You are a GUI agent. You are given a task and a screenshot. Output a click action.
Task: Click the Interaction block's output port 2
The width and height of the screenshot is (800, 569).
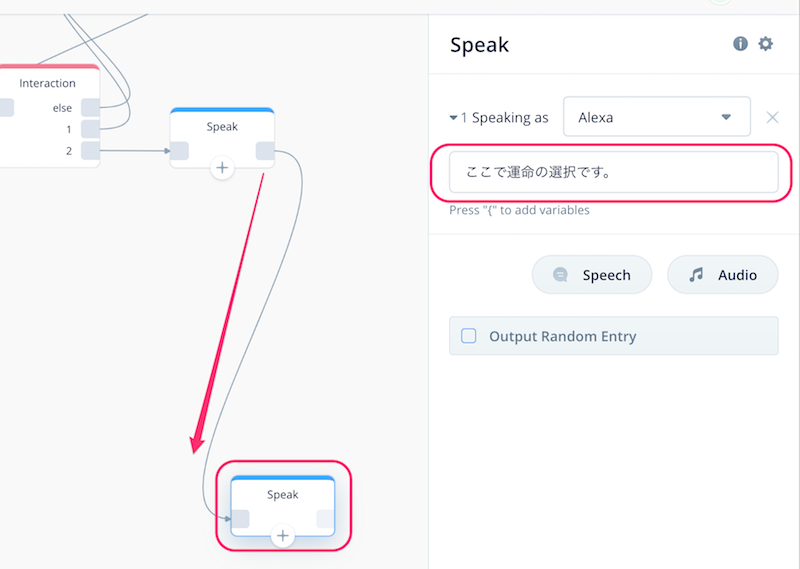[x=90, y=151]
